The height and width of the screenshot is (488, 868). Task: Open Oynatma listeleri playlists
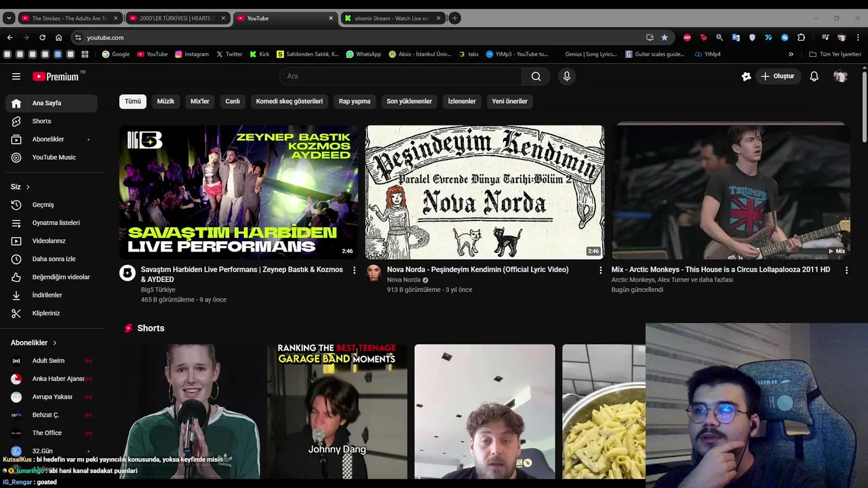(x=52, y=223)
